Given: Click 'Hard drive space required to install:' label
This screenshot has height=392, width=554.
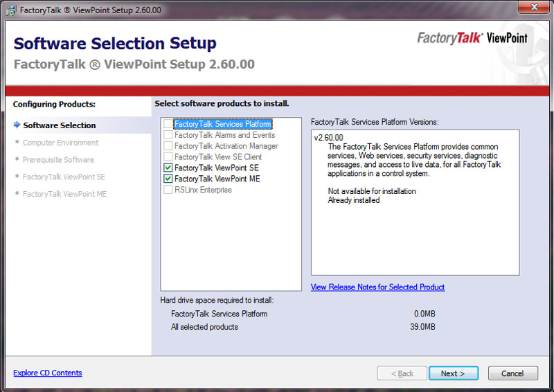Looking at the screenshot, I should click(x=217, y=300).
